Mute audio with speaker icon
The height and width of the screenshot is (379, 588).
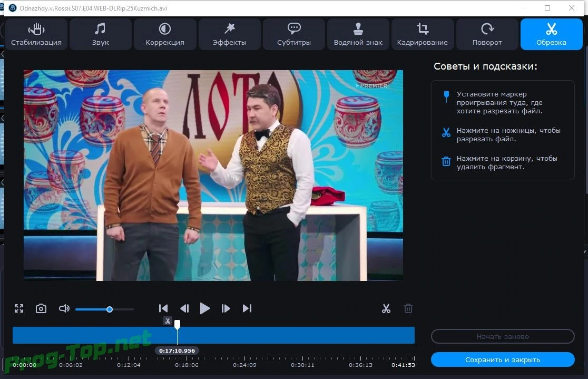(64, 308)
